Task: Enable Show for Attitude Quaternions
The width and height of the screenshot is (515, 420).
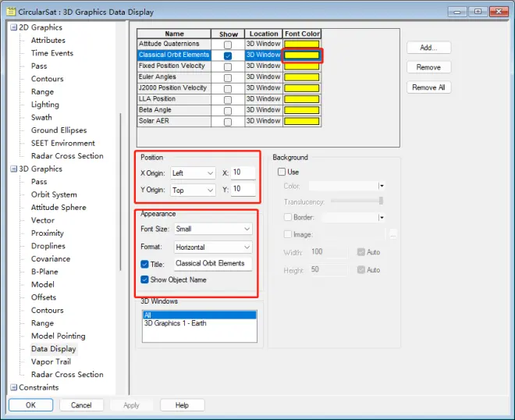Action: (x=228, y=44)
